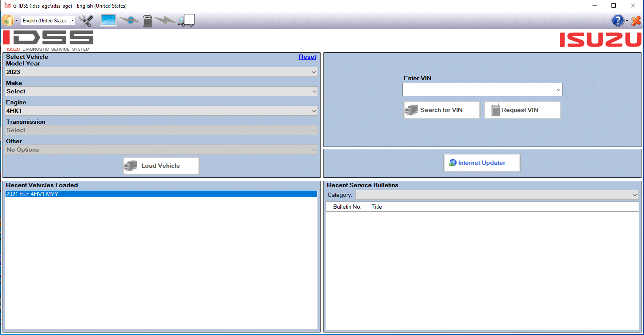The width and height of the screenshot is (644, 335).
Task: Click the white box truck toolbar icon
Action: point(186,20)
